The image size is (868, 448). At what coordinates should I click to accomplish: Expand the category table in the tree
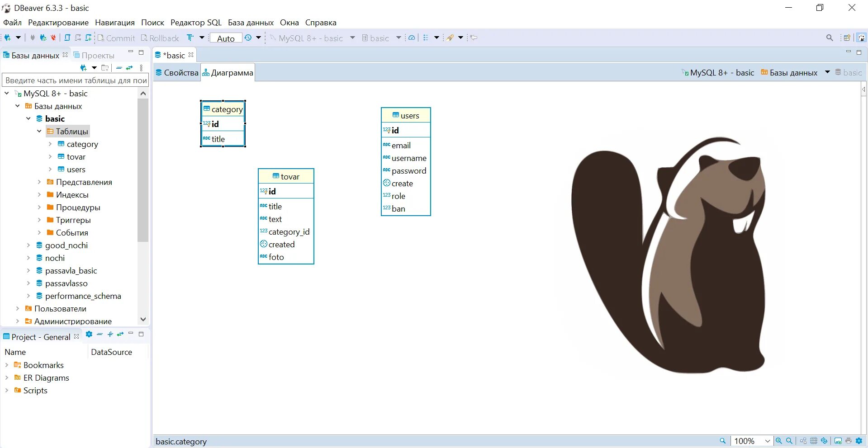coord(50,144)
